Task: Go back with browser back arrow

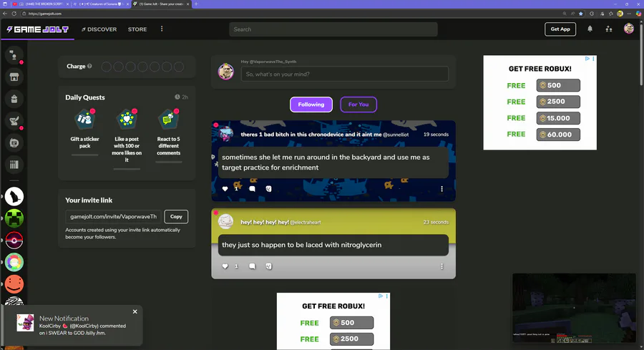Action: pyautogui.click(x=5, y=14)
